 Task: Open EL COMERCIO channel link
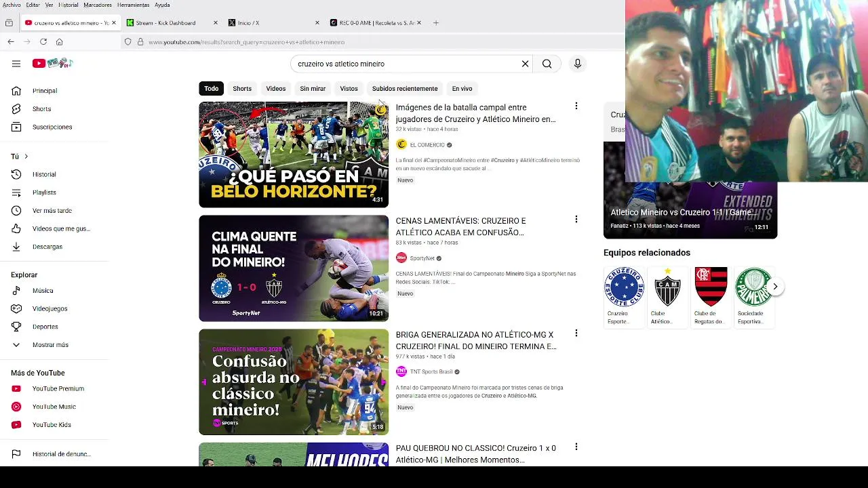pyautogui.click(x=427, y=145)
